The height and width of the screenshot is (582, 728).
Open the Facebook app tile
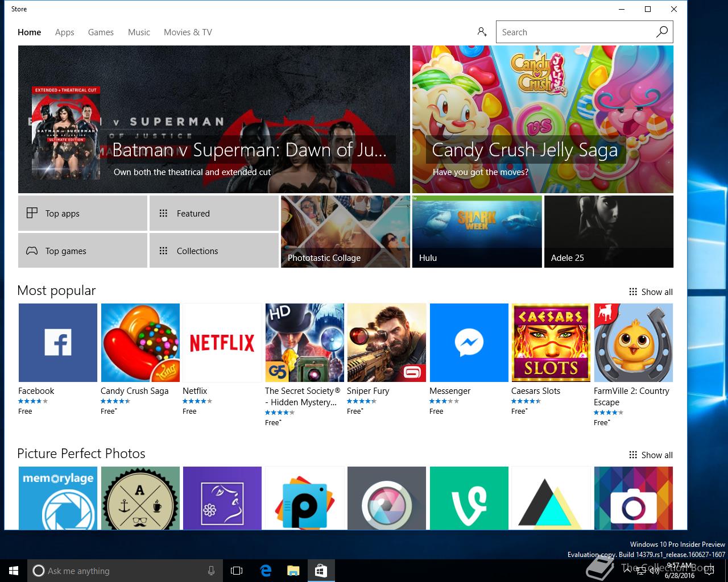[58, 343]
